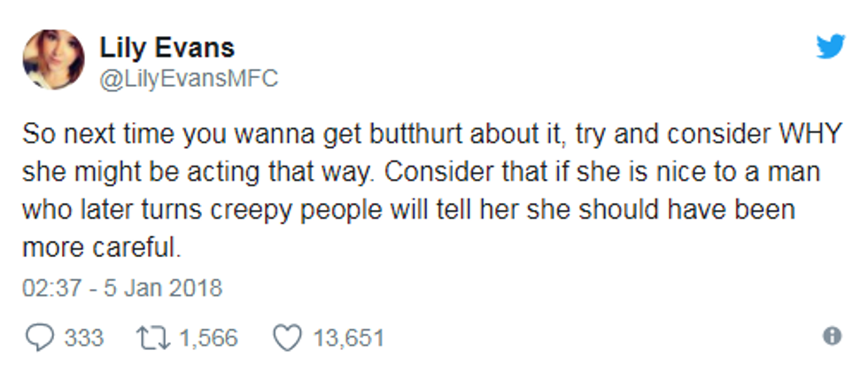Open Lily Evans' profile picture
The width and height of the screenshot is (868, 366).
(53, 59)
